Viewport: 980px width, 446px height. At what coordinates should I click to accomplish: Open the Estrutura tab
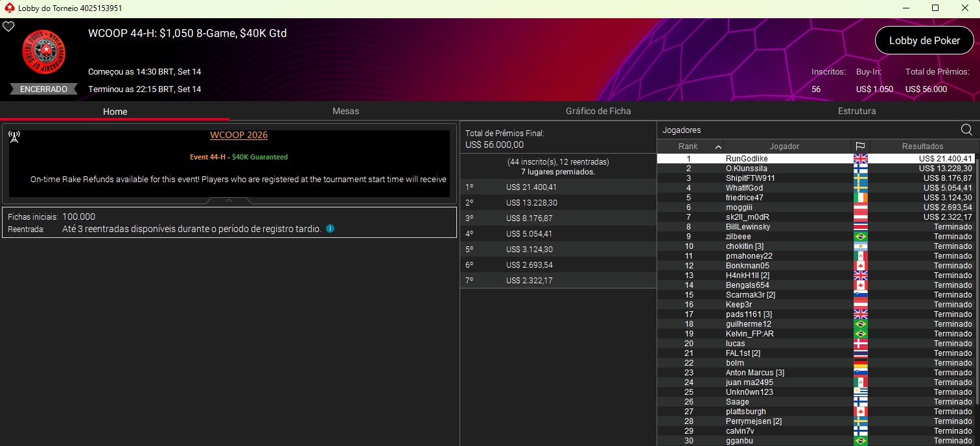[857, 111]
